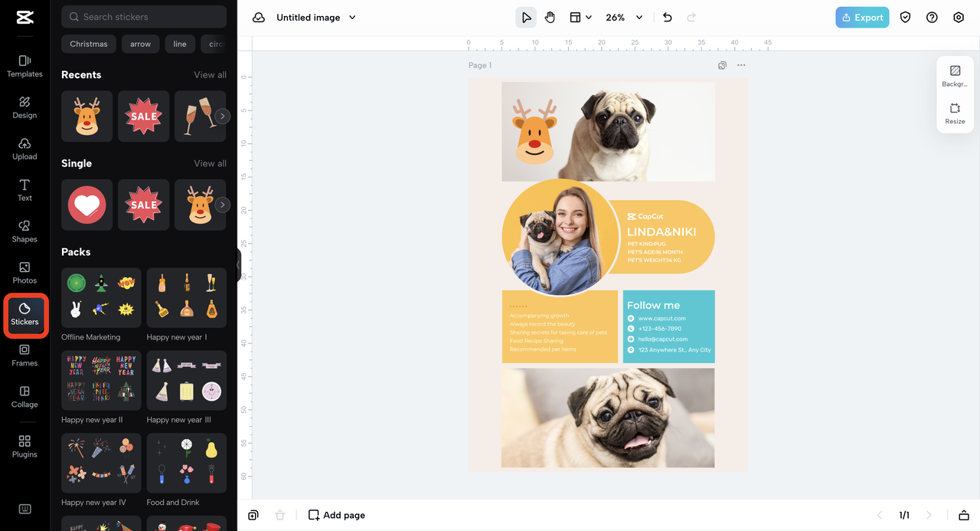
Task: Add the SALE sticker from Recents
Action: [143, 116]
